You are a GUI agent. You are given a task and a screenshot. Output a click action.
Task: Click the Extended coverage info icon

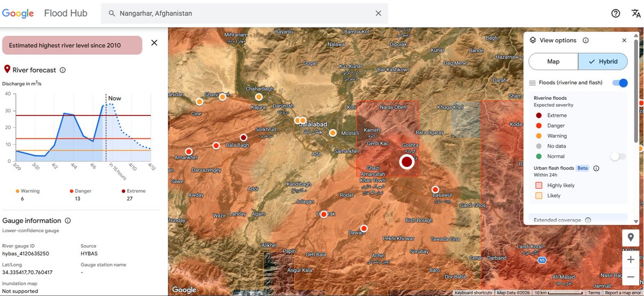point(588,220)
